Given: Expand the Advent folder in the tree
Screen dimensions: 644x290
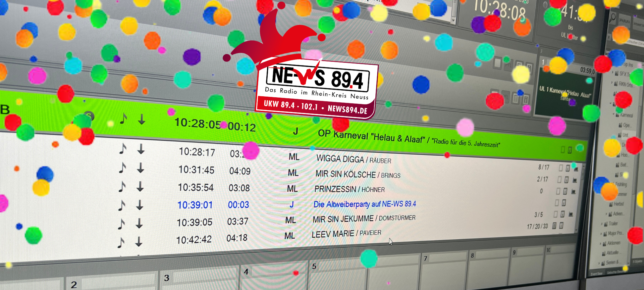Looking at the screenshot, I should coord(606,213).
